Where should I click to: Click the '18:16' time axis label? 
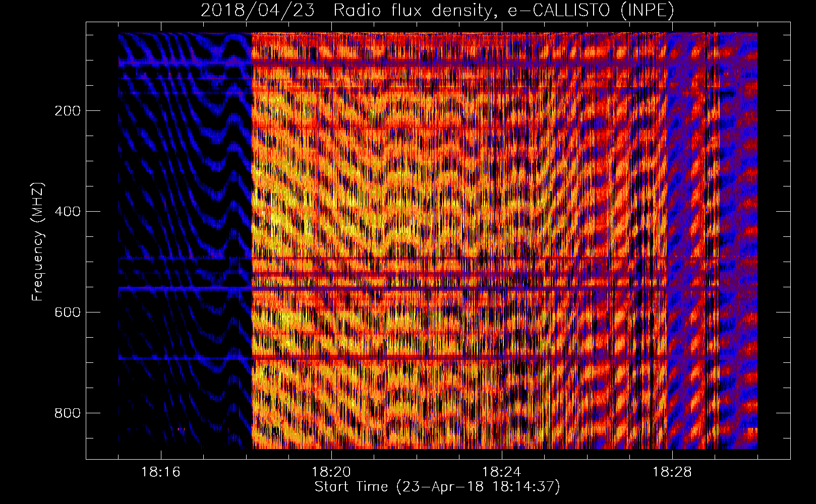tap(161, 472)
